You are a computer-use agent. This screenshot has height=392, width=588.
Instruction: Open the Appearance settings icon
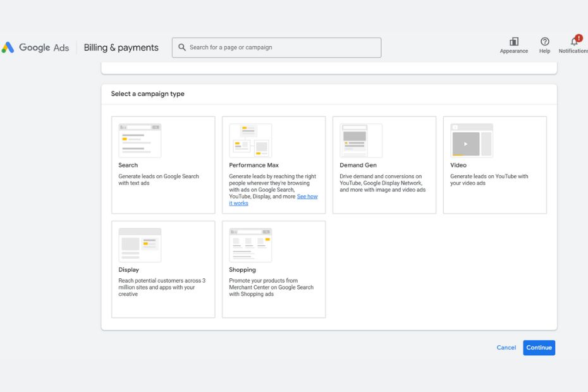(513, 42)
